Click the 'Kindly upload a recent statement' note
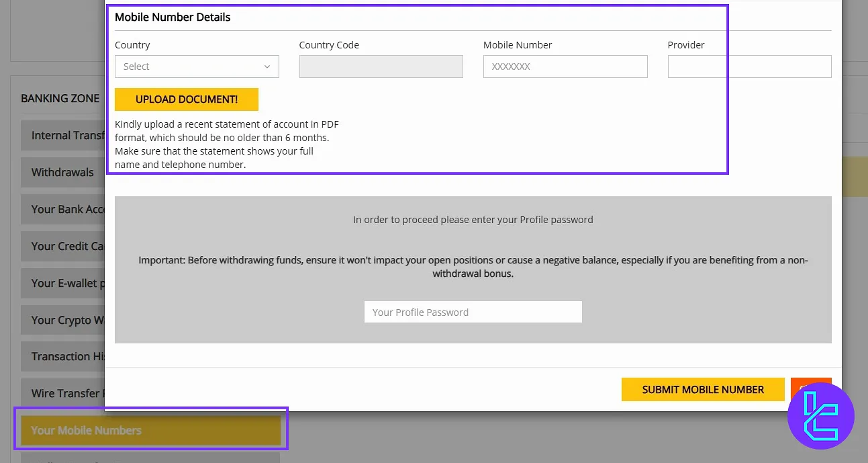 [x=227, y=144]
